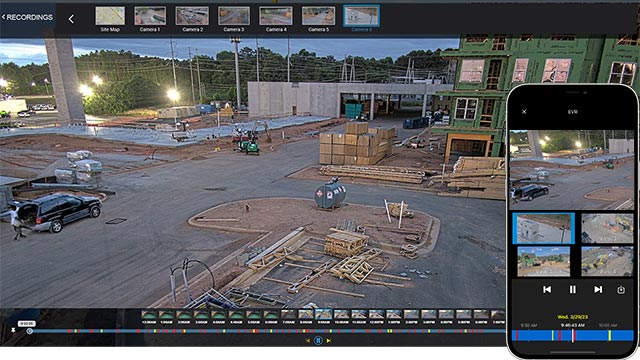Viewport: 640px width, 360px height.
Task: Jump to the 11:00AM timeline thumbnail
Action: coord(359,315)
